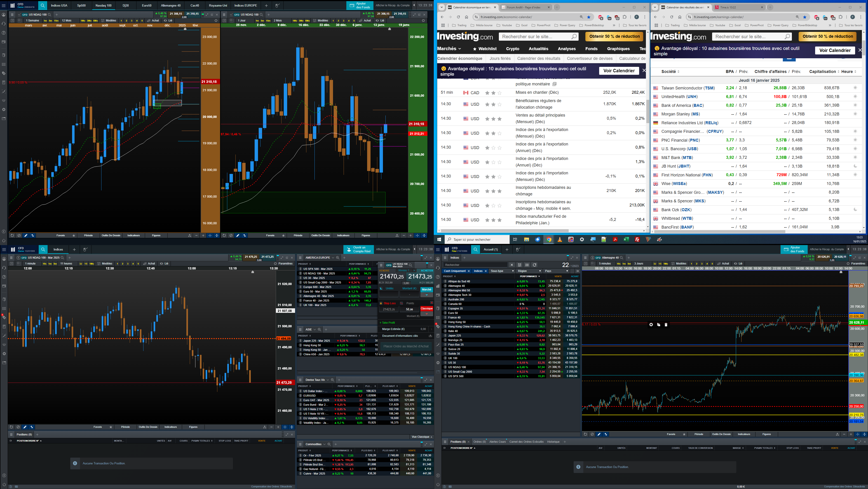
Task: Open the search magnifier in top-left CFD platform
Action: coord(43,5)
